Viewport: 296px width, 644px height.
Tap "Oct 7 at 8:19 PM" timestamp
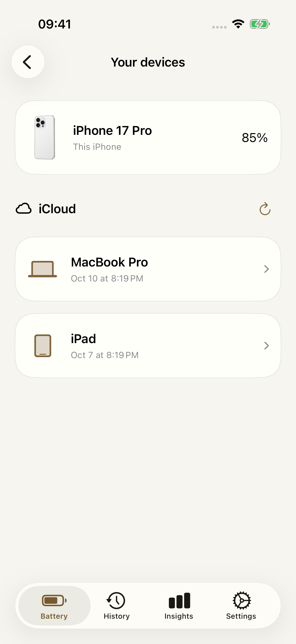(105, 355)
